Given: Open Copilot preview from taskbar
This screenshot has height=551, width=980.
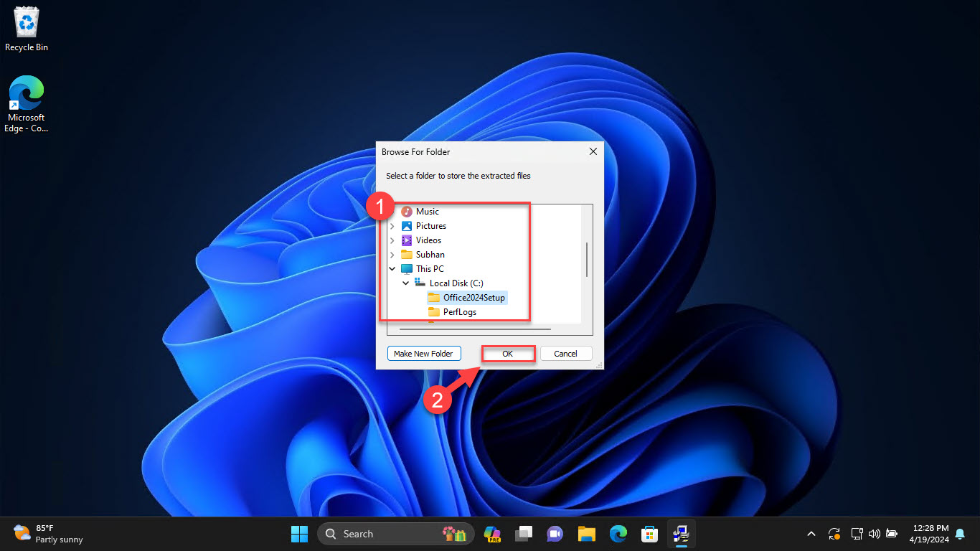Looking at the screenshot, I should pyautogui.click(x=492, y=534).
